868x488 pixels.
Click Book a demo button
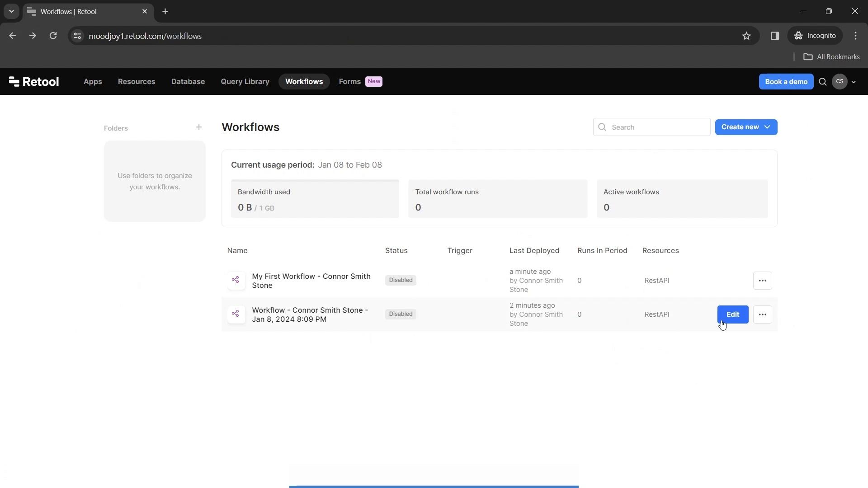coord(786,82)
